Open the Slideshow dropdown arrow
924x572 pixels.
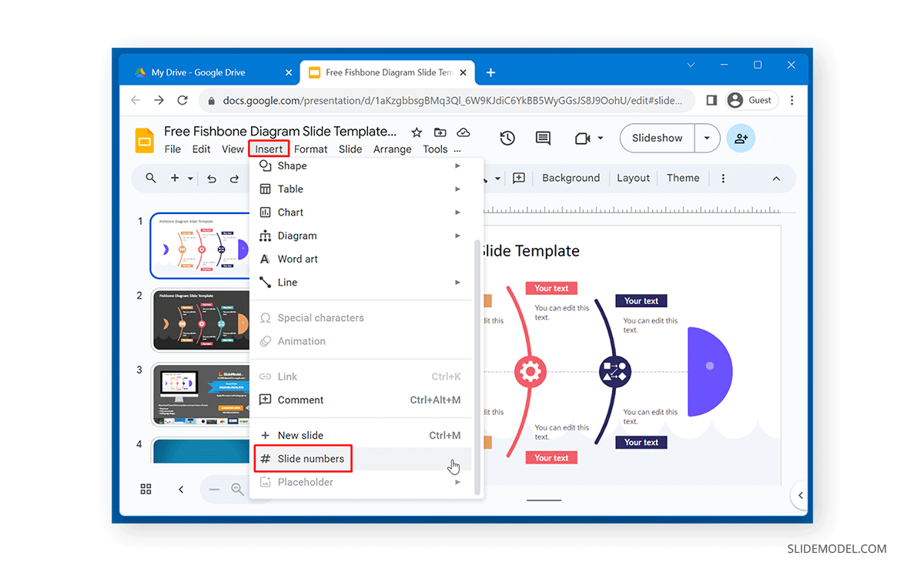[x=706, y=138]
